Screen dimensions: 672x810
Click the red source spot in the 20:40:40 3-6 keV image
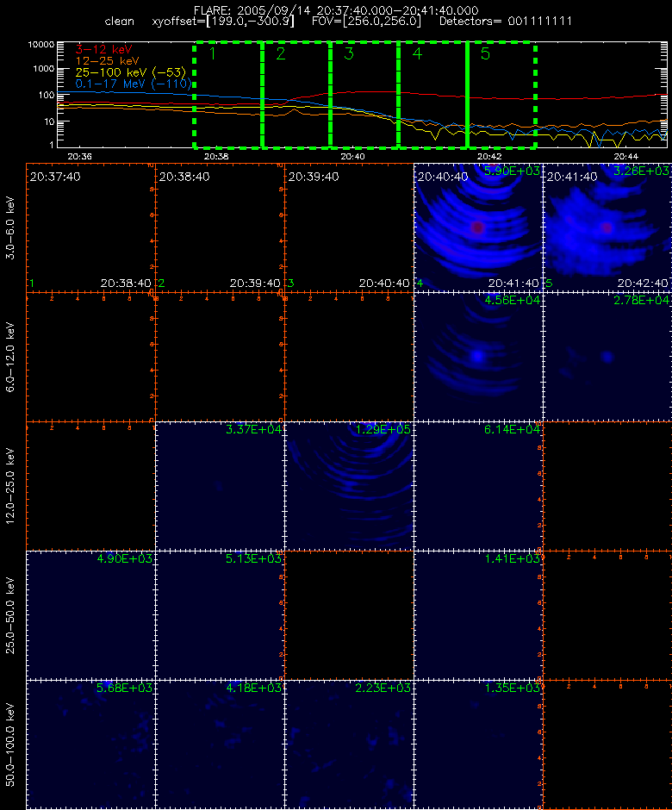tap(478, 227)
